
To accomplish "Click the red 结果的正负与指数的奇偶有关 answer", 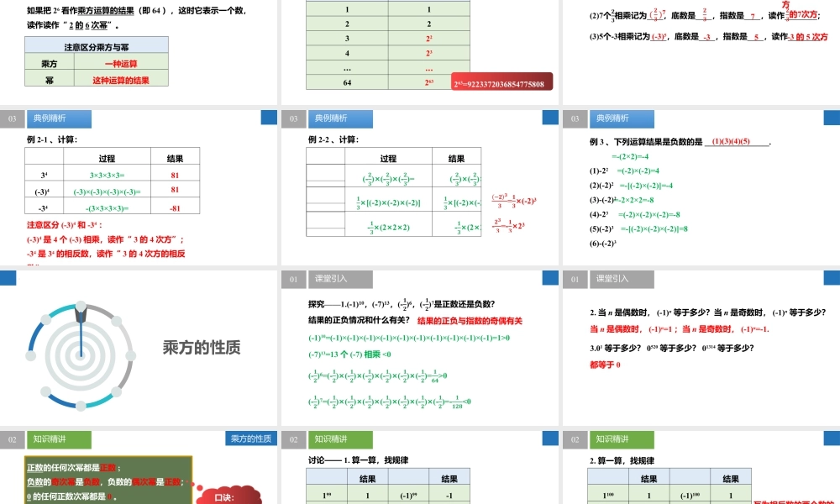I will click(470, 321).
